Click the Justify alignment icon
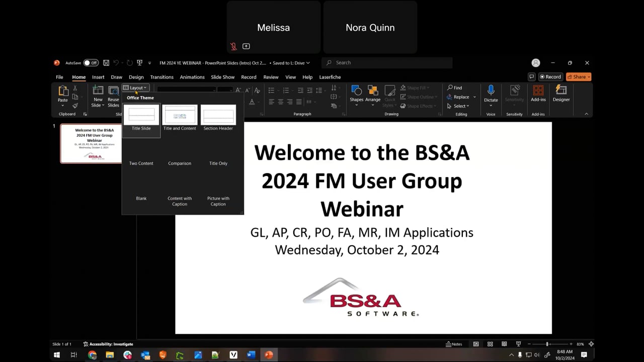644x362 pixels. (299, 102)
